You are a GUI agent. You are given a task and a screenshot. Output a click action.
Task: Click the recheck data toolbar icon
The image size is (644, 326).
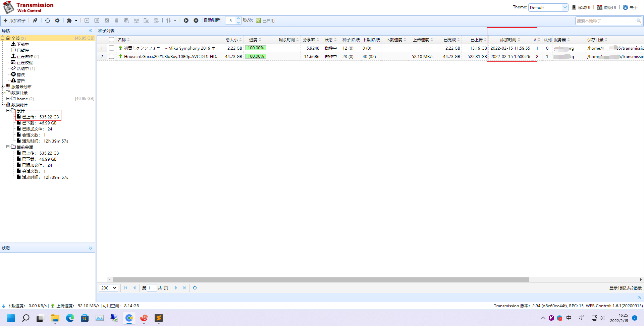point(126,20)
